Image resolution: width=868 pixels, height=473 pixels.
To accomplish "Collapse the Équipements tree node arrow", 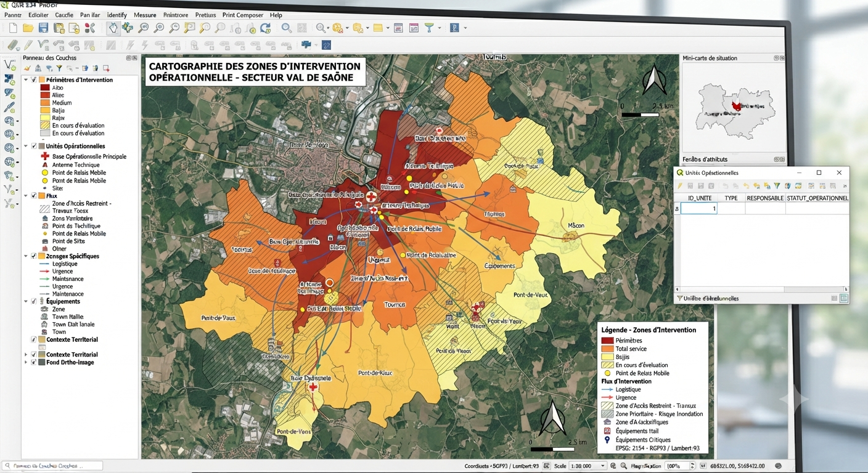I will coord(26,302).
